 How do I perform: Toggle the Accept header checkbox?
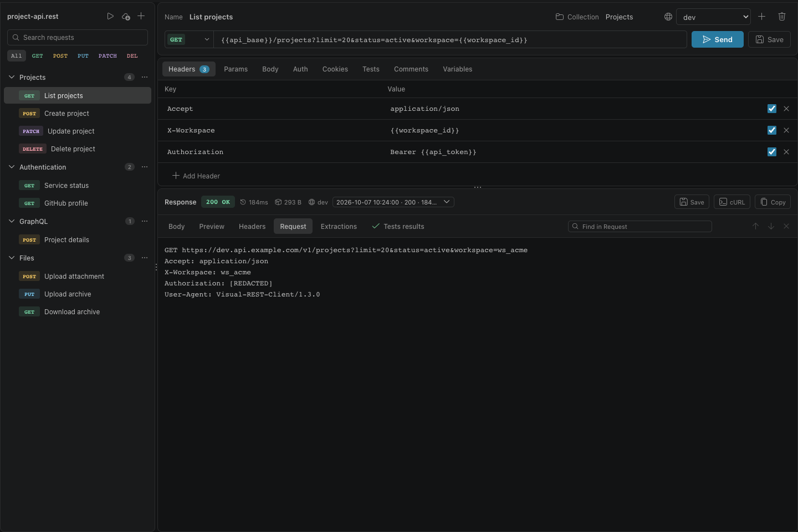coord(772,109)
